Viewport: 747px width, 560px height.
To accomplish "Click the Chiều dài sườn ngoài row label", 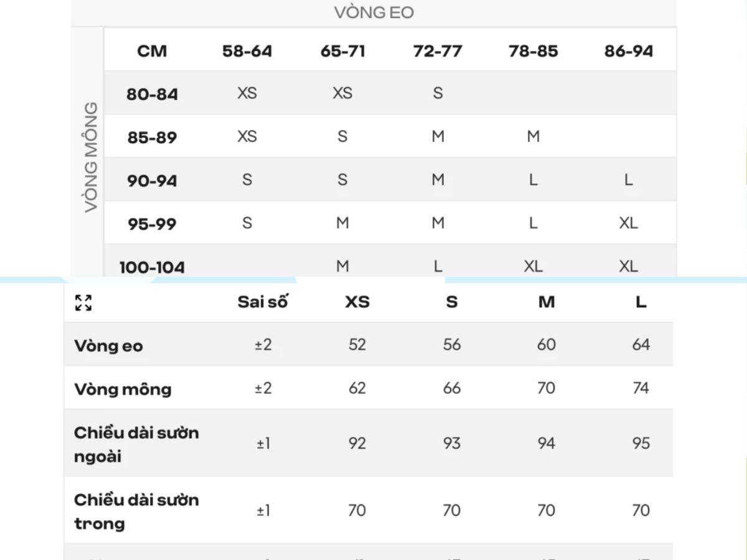I will 136,444.
